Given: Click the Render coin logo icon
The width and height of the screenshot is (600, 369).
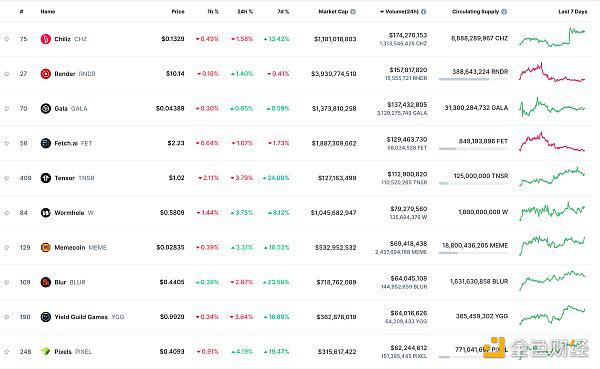Looking at the screenshot, I should point(46,73).
